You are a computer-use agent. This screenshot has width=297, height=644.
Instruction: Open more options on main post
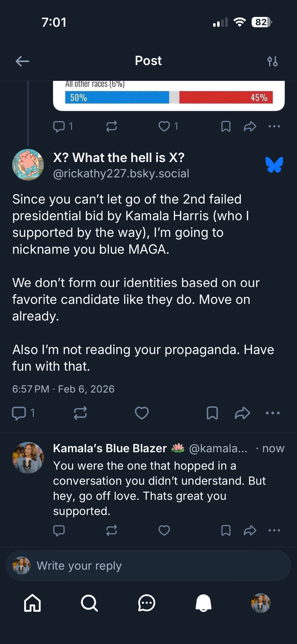point(273,413)
